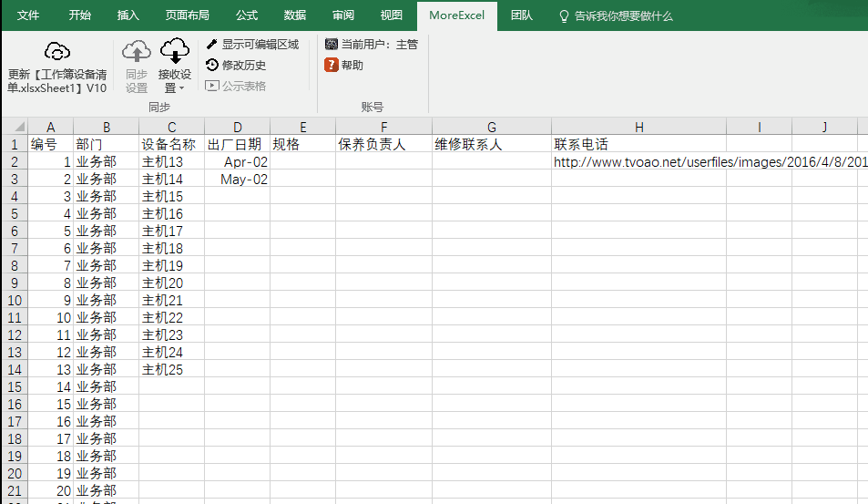Open 修改历史 history button

click(x=236, y=66)
